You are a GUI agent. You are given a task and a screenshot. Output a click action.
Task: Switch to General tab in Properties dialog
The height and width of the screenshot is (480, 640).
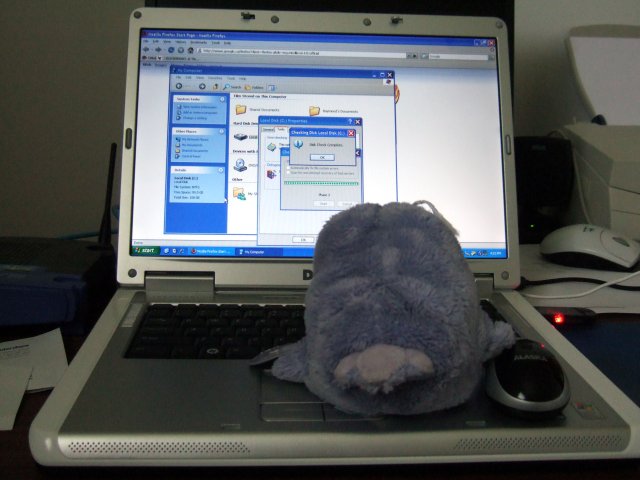(268, 129)
